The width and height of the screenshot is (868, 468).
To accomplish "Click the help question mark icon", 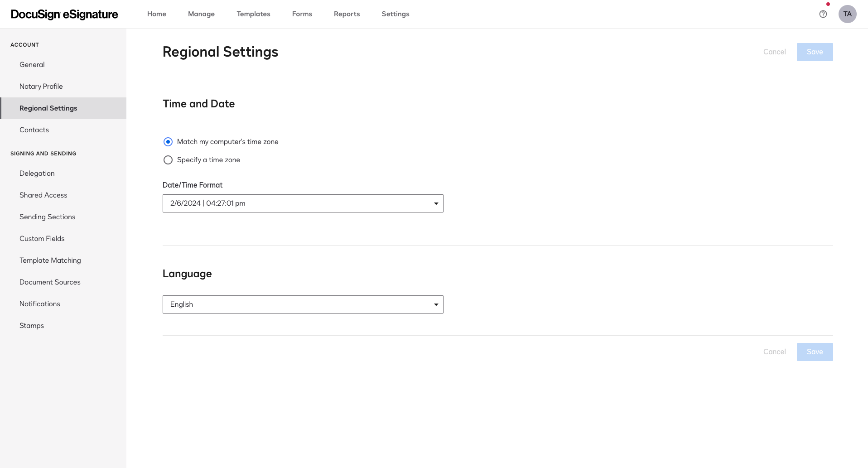I will tap(823, 14).
